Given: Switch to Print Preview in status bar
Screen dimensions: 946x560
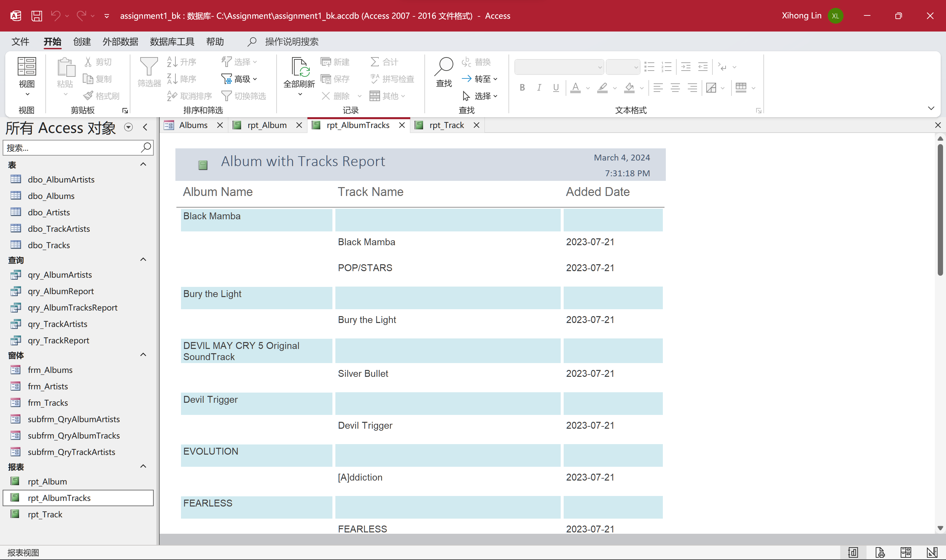Looking at the screenshot, I should [x=880, y=552].
